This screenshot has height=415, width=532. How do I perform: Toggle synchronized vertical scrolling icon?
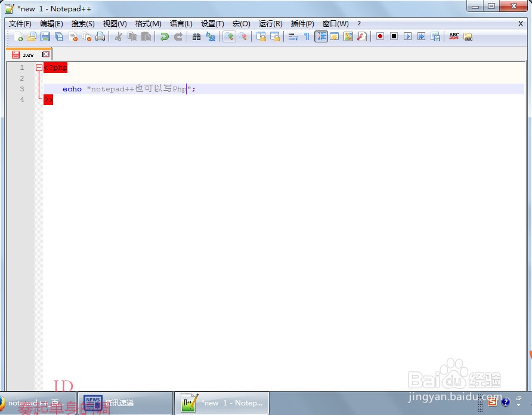pyautogui.click(x=261, y=36)
